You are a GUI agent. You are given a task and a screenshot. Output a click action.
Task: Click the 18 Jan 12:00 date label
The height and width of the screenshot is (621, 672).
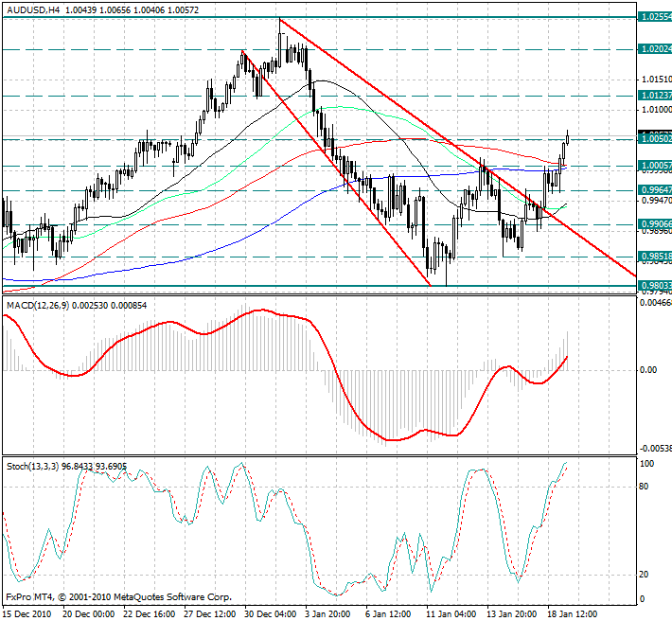[573, 614]
